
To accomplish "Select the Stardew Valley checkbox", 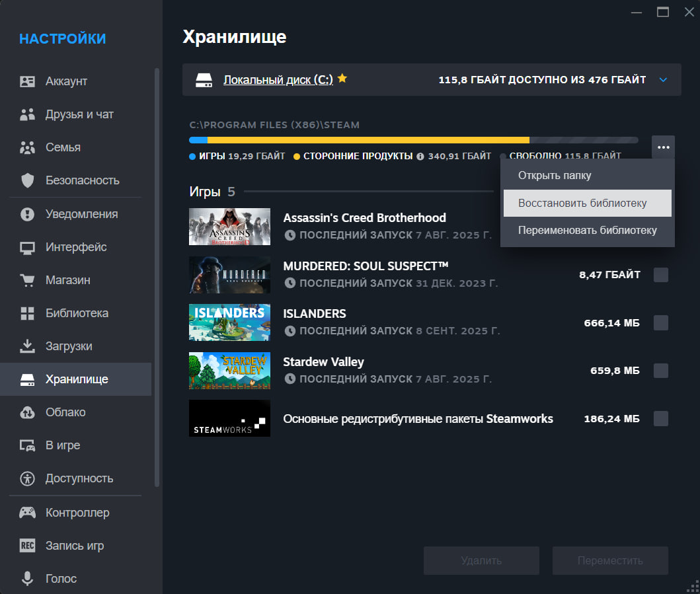I will [661, 371].
